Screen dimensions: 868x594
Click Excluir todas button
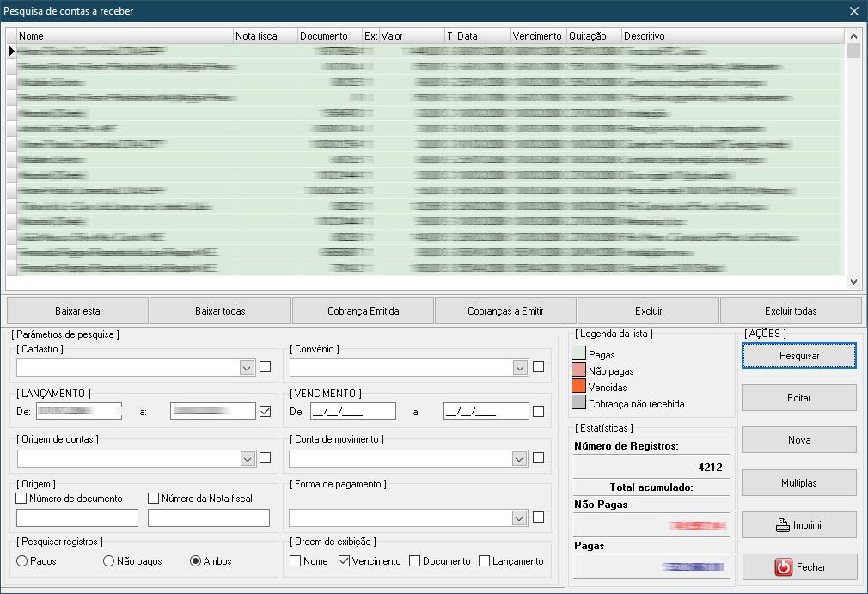pos(791,311)
